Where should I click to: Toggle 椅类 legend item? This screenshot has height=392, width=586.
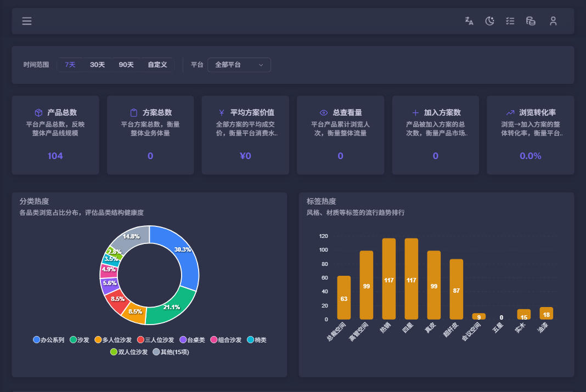(257, 340)
